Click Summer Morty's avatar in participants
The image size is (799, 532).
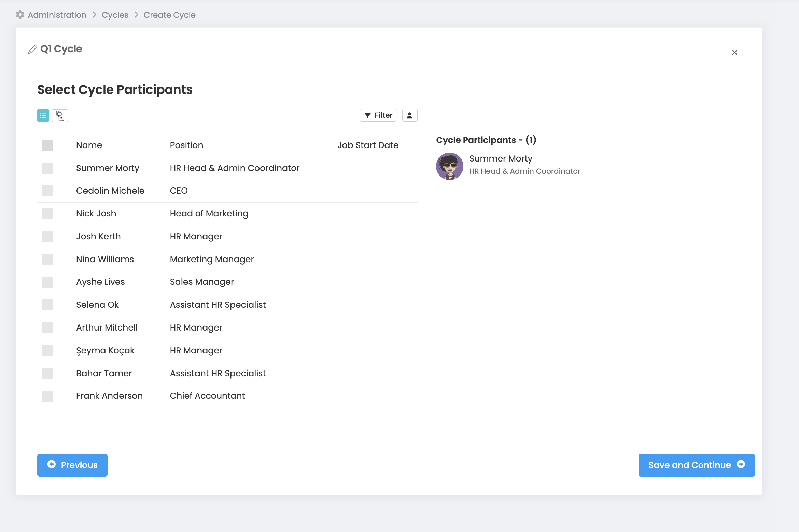[x=449, y=166]
